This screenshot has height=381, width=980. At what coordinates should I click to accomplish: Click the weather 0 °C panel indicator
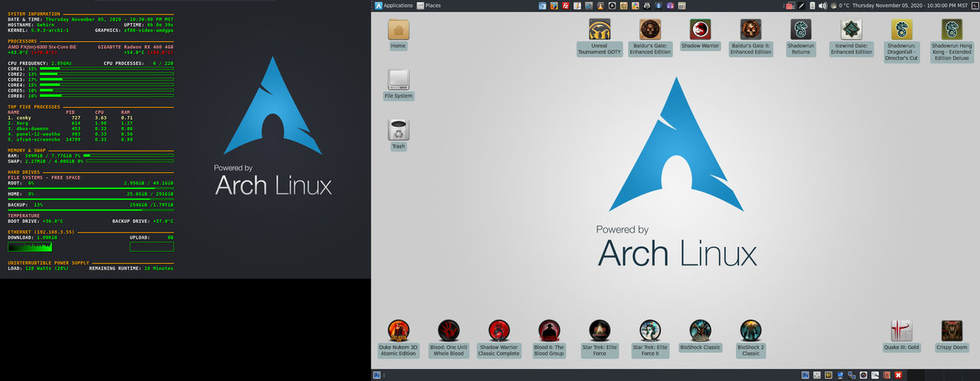839,5
